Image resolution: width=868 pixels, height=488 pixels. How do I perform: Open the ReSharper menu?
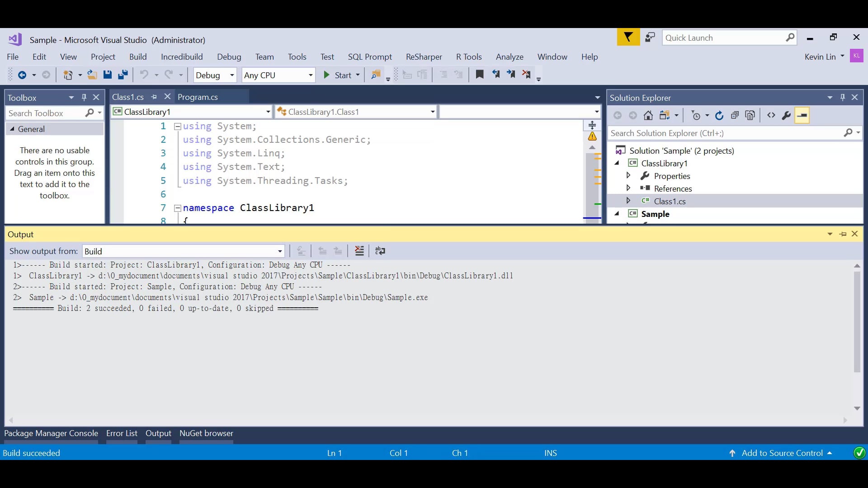(x=424, y=56)
